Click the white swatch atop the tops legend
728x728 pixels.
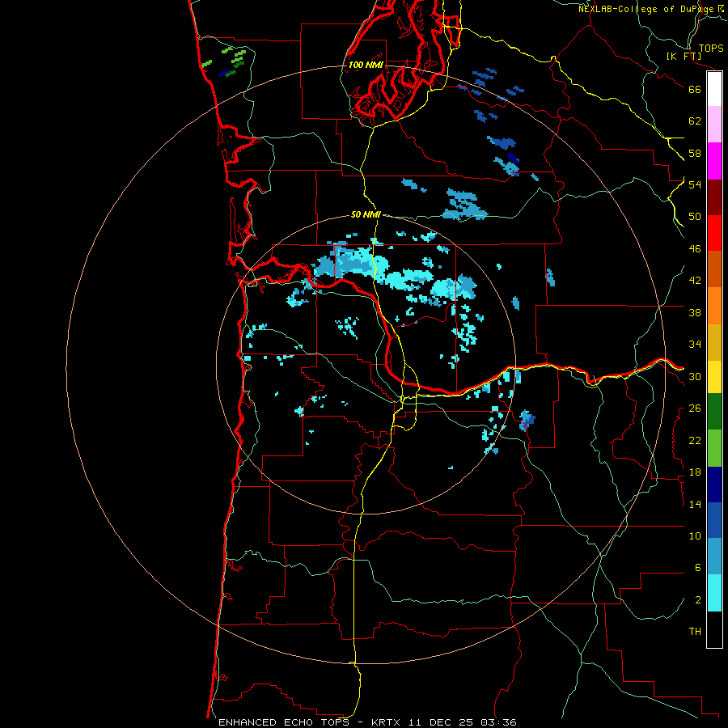[x=714, y=89]
